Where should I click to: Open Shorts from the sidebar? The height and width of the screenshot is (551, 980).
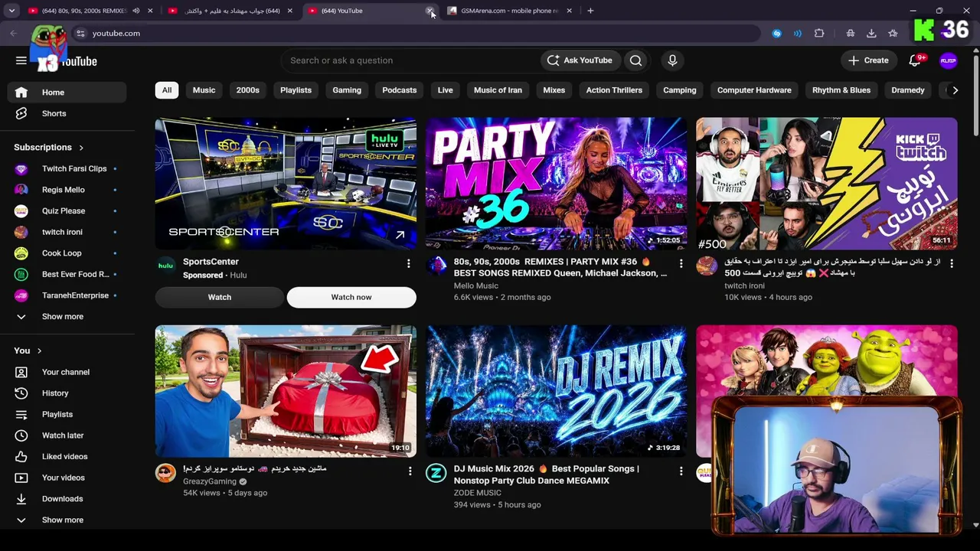tap(67, 113)
